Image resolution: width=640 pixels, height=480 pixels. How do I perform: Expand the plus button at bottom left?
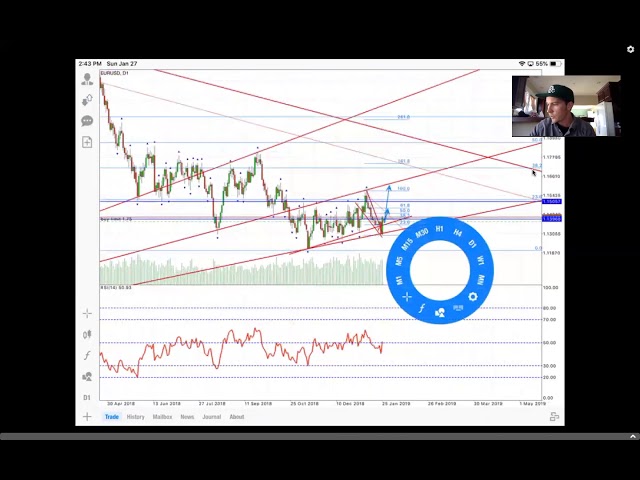pos(87,416)
